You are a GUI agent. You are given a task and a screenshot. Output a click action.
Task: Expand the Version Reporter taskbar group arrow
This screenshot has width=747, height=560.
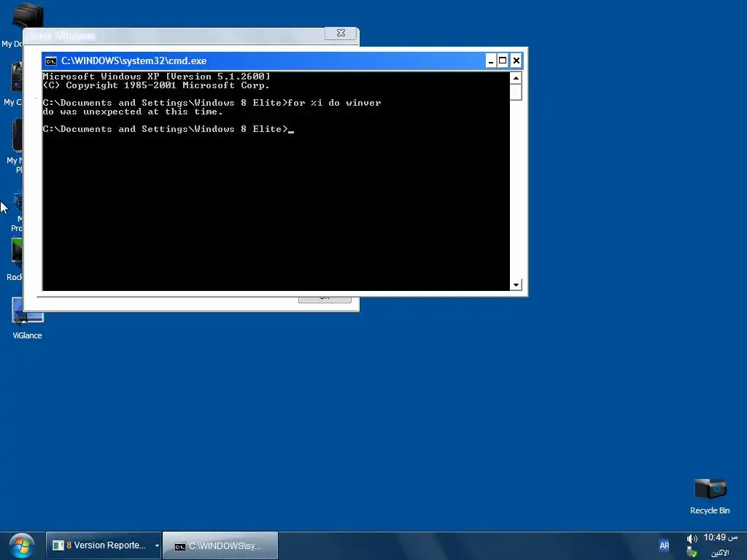pos(157,545)
